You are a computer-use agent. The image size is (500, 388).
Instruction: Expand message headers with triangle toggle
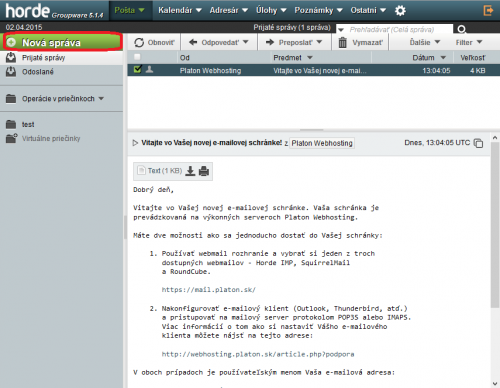[135, 143]
